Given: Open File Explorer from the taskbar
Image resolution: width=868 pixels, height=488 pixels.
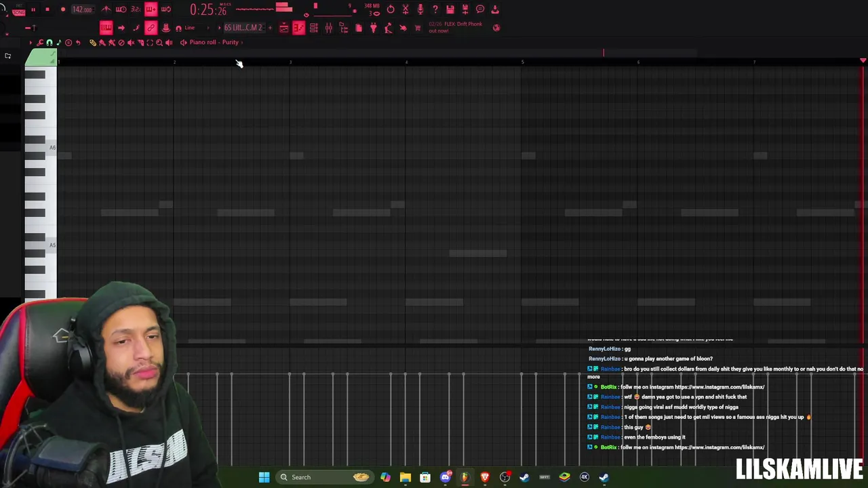Looking at the screenshot, I should click(x=405, y=477).
